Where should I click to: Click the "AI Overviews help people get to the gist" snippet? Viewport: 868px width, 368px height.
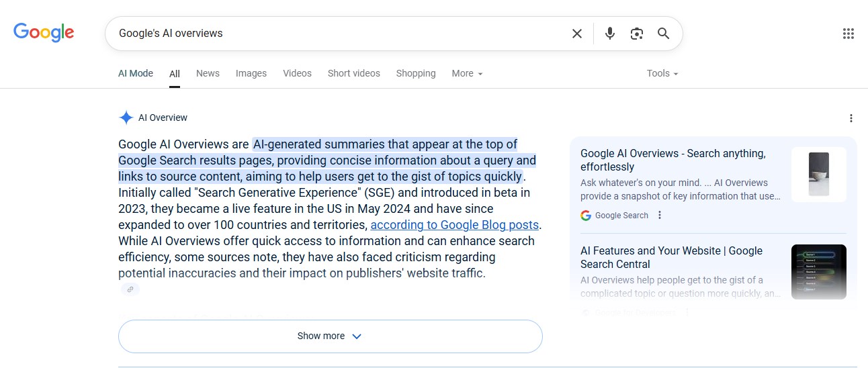pyautogui.click(x=681, y=287)
